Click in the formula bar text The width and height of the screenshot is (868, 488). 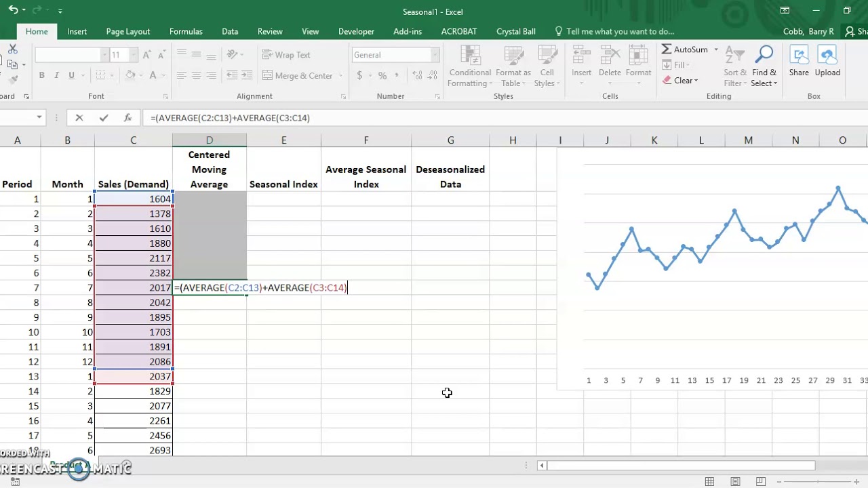click(230, 118)
